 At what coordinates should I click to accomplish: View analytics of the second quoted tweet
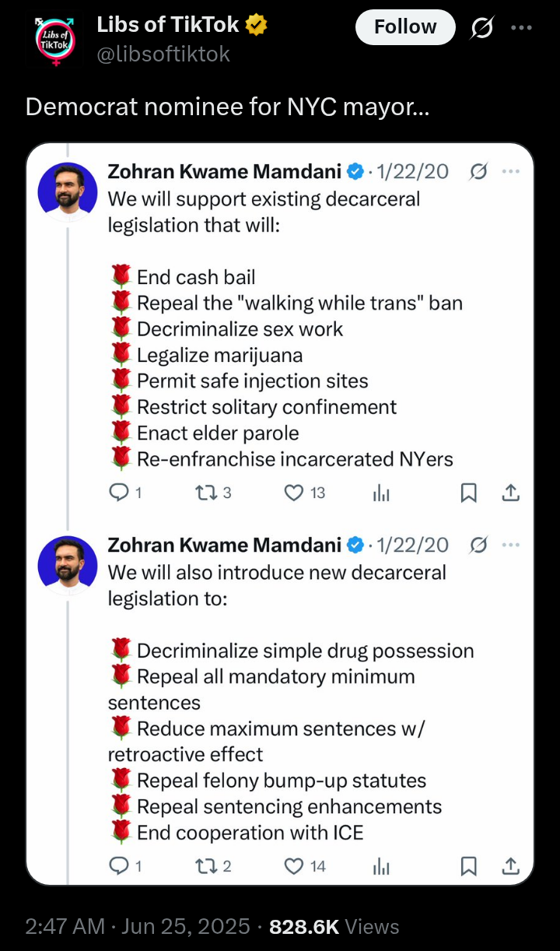click(x=381, y=866)
